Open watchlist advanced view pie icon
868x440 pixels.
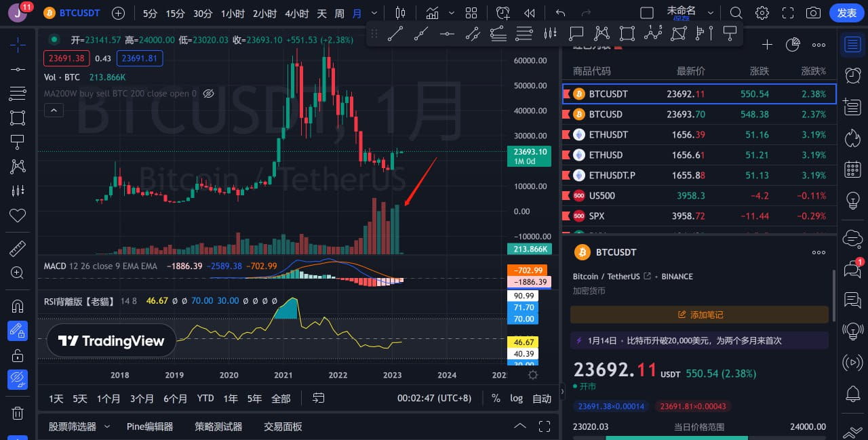click(793, 45)
